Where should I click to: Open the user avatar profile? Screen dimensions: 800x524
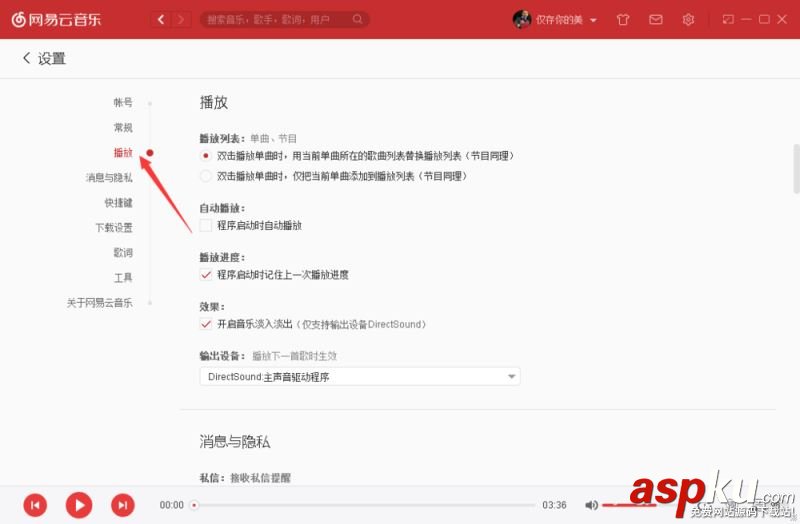[521, 19]
